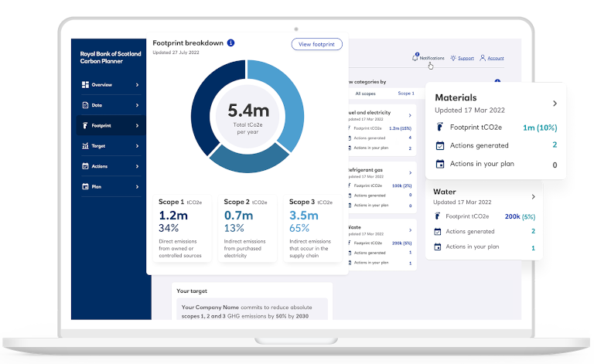Click the footprint icon in Materials card

point(439,128)
